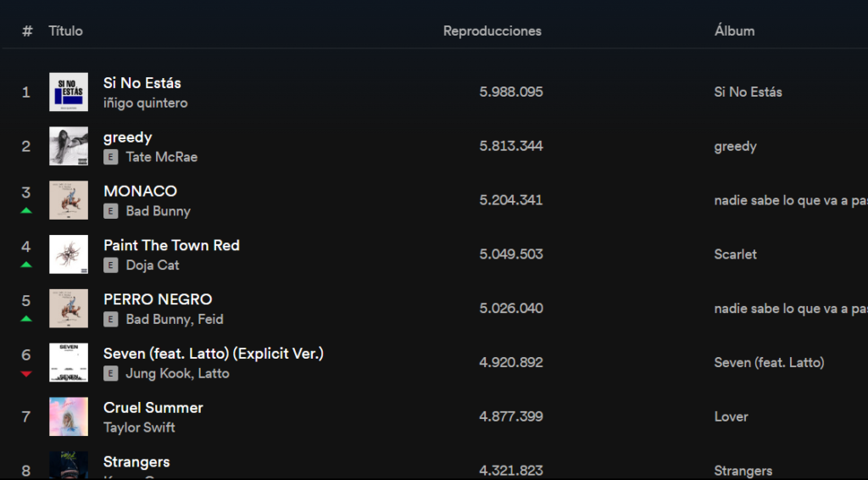The width and height of the screenshot is (868, 480).
Task: Click the green up arrow under rank 3
Action: pyautogui.click(x=26, y=211)
